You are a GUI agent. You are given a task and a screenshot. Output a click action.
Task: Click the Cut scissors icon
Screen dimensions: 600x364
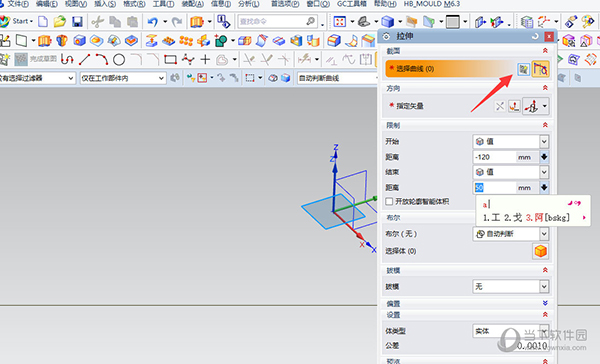coord(98,21)
